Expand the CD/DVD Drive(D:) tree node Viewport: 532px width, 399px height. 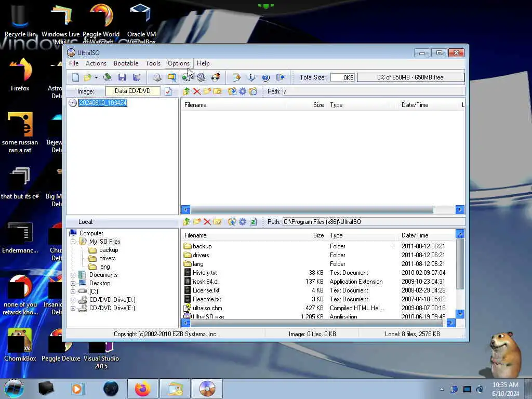click(73, 300)
